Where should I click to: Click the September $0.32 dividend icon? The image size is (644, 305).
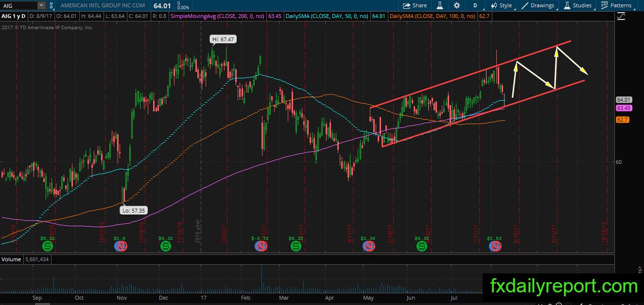point(48,247)
